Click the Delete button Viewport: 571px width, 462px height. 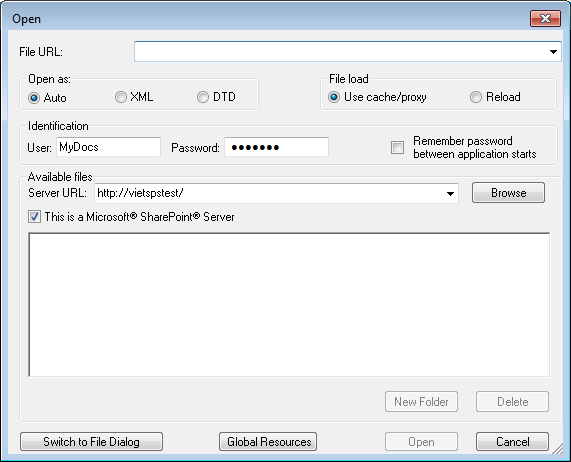coord(512,402)
